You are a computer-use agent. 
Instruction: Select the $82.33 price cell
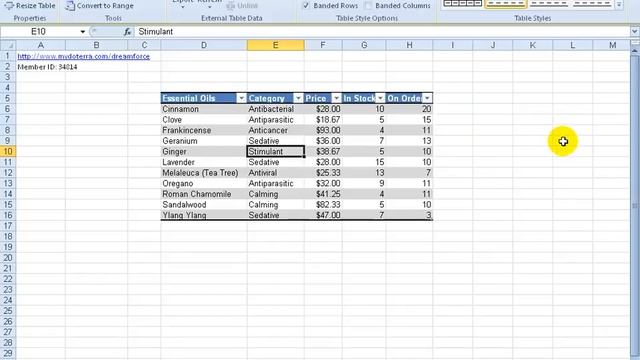tap(323, 204)
